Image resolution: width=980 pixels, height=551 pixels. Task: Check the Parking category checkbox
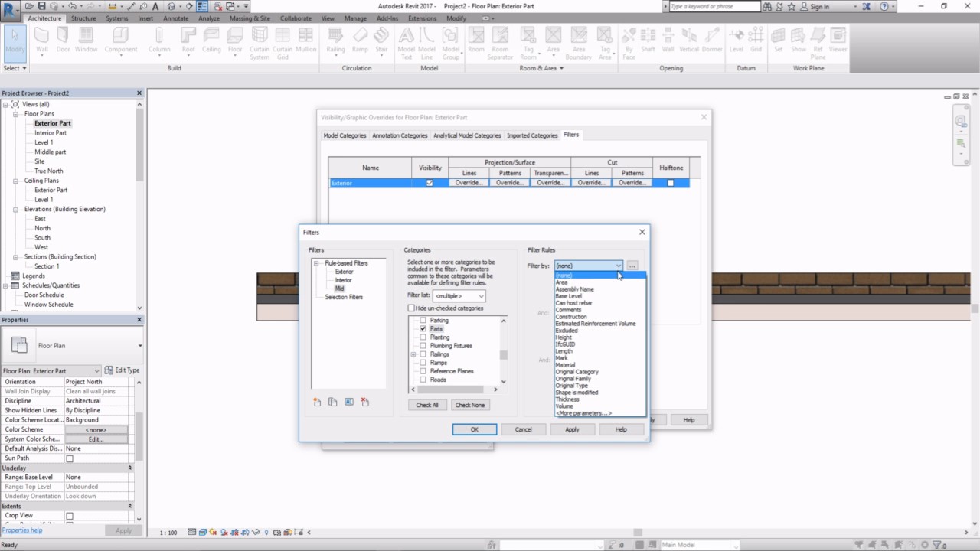point(423,320)
